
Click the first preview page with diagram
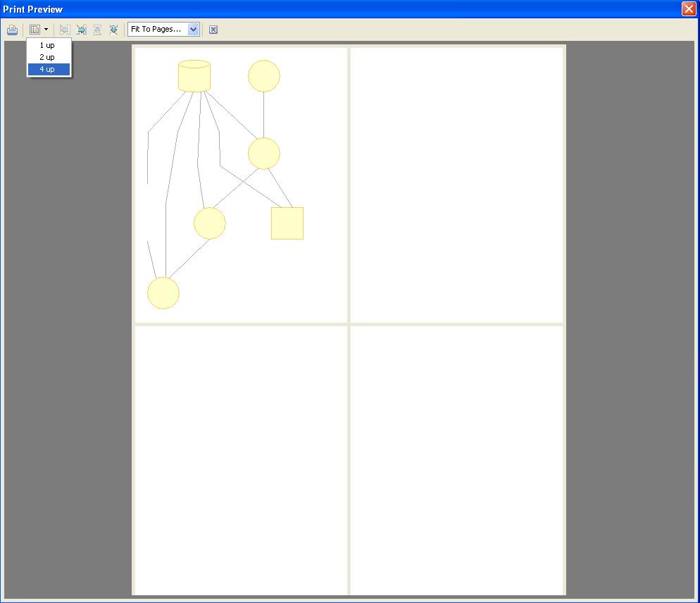(241, 185)
